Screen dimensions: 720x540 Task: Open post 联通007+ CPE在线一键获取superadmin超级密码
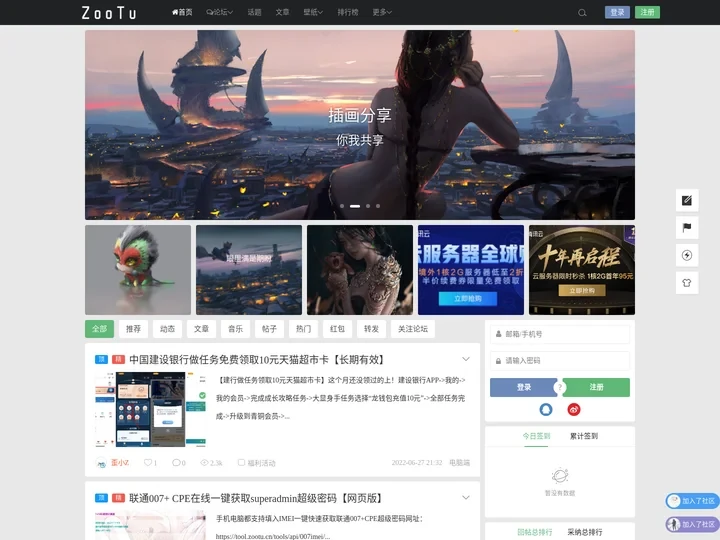click(x=255, y=498)
